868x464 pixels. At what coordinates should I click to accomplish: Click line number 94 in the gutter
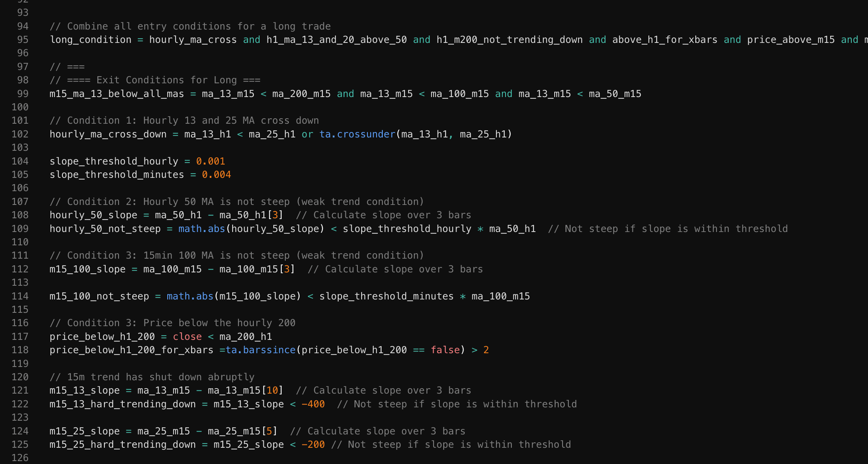(x=22, y=26)
